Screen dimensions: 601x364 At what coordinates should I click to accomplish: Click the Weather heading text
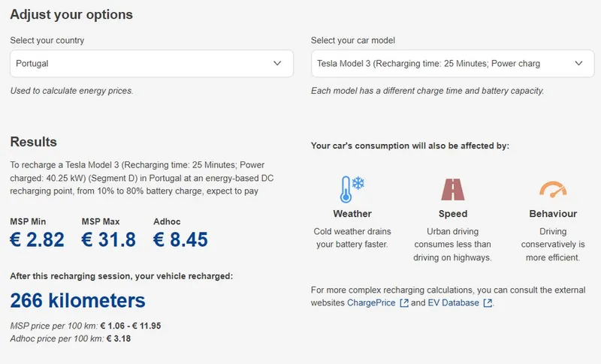(352, 214)
